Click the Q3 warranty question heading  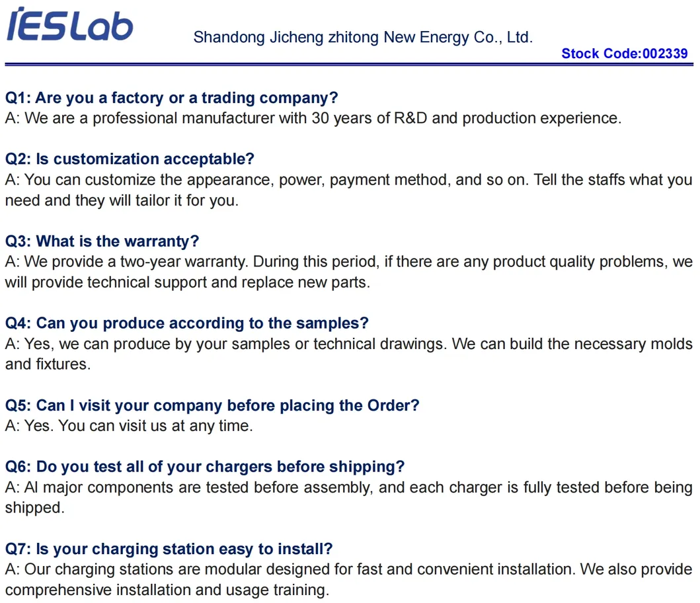click(x=102, y=241)
